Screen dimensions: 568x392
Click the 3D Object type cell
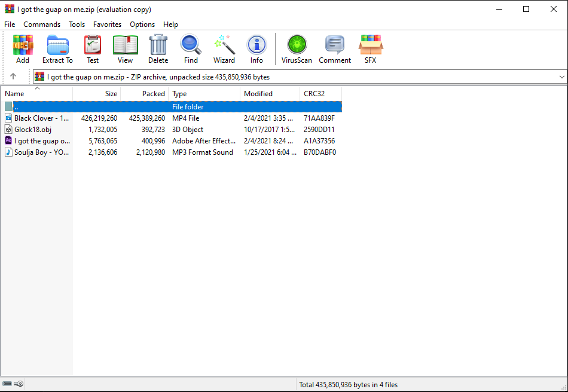[x=188, y=129]
